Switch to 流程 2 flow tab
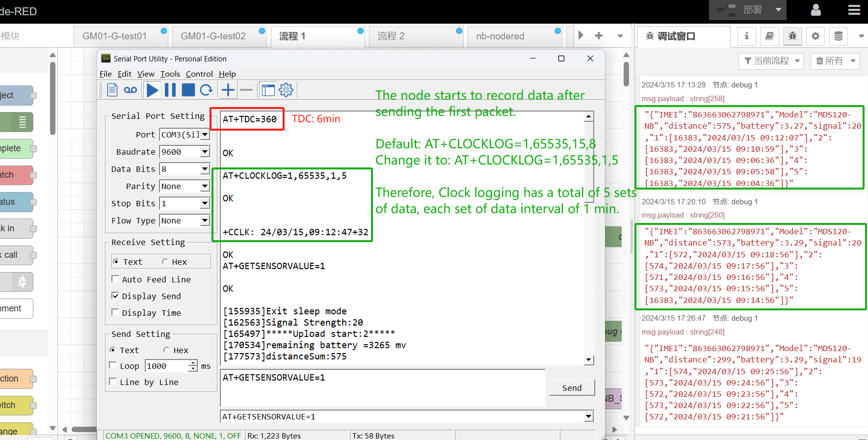 pos(416,36)
